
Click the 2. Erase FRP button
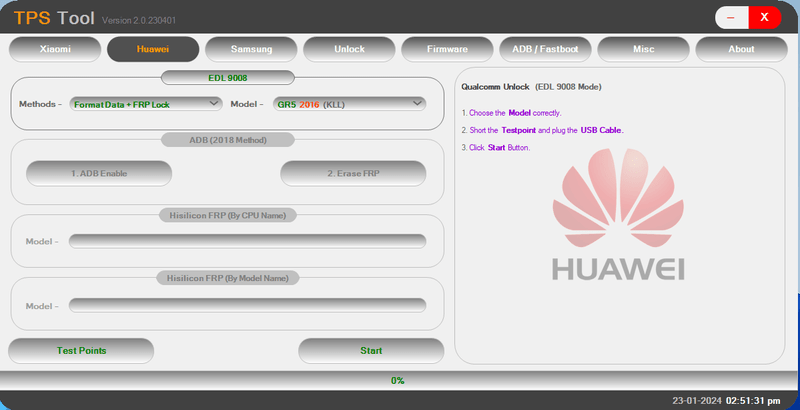pos(353,173)
